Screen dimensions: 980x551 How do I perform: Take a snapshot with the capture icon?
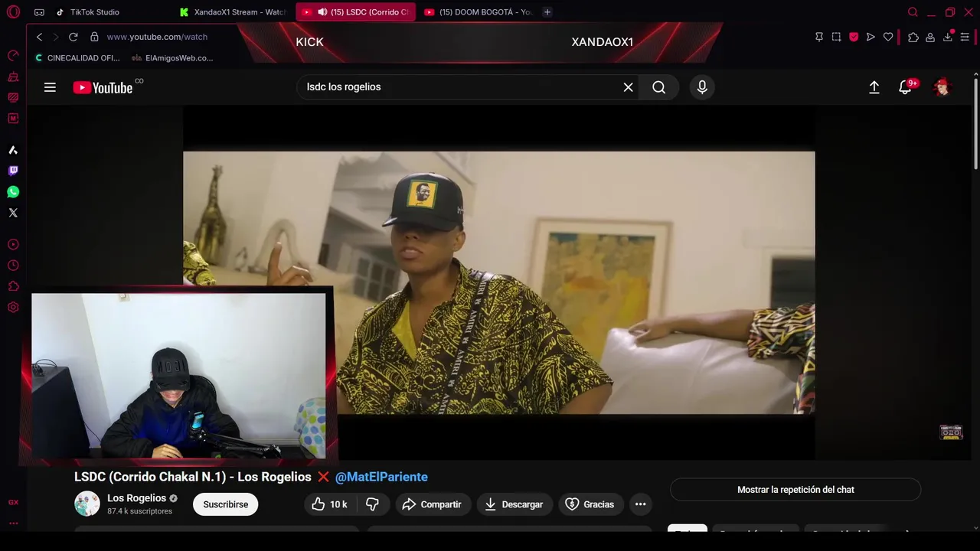[836, 37]
